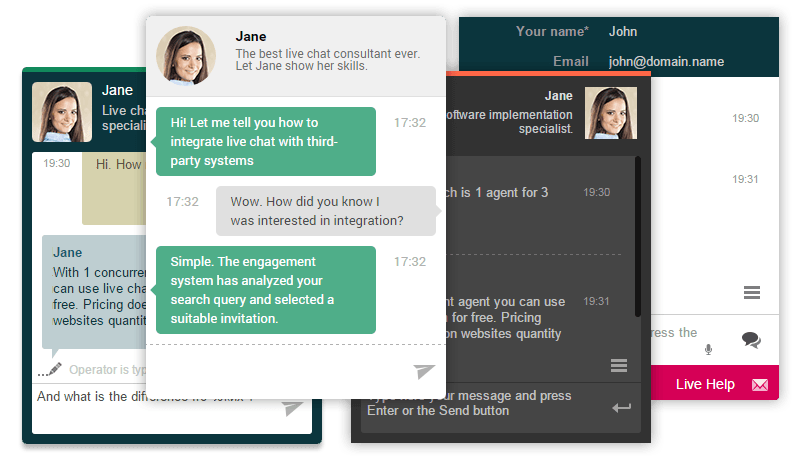The height and width of the screenshot is (459, 800).
Task: Click the speech bubbles icon in right window
Action: click(751, 340)
